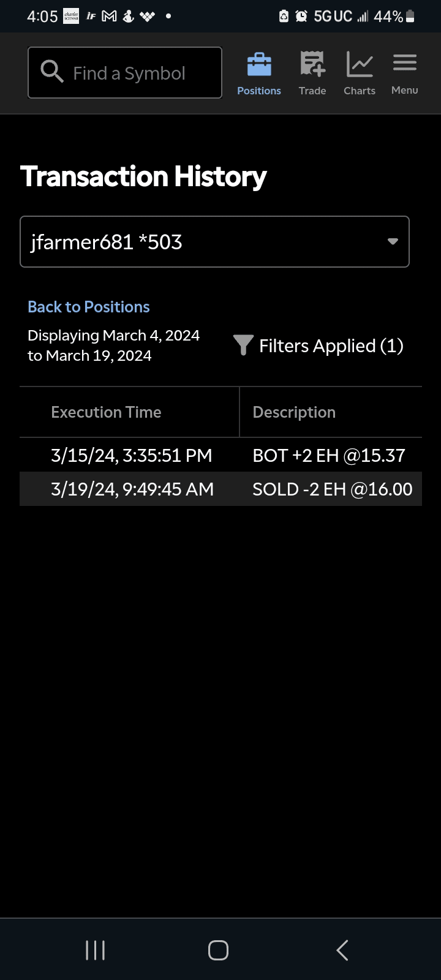Click the funnel filter icon
Viewport: 441px width, 980px height.
[243, 345]
